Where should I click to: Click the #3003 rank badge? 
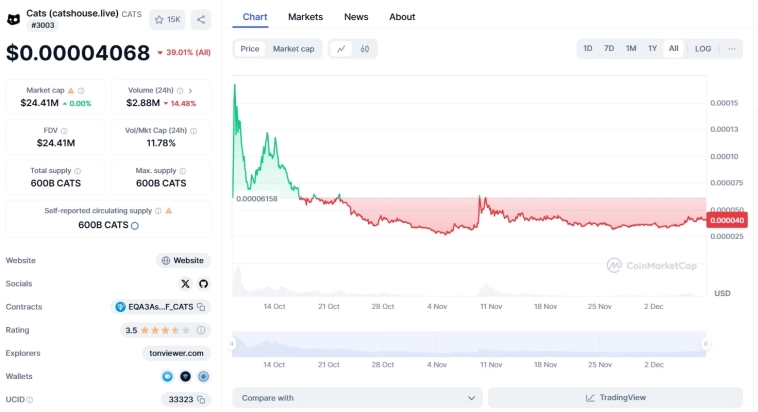[x=43, y=25]
